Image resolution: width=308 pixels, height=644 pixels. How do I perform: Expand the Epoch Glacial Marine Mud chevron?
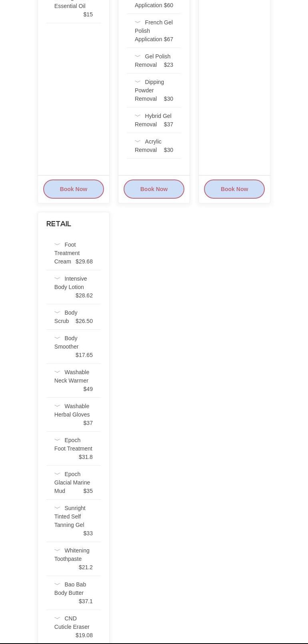point(57,474)
